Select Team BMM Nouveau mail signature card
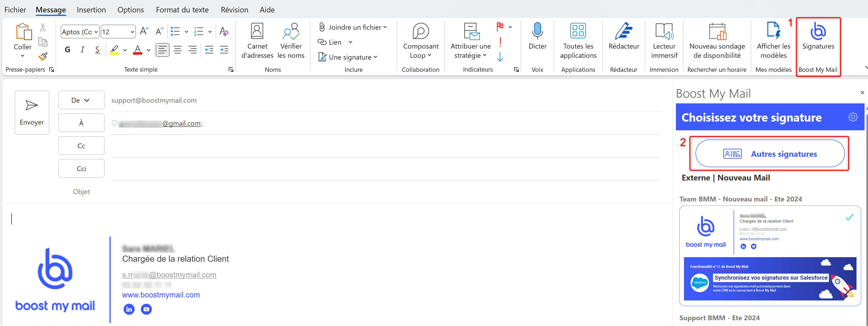868x326 pixels. 770,256
